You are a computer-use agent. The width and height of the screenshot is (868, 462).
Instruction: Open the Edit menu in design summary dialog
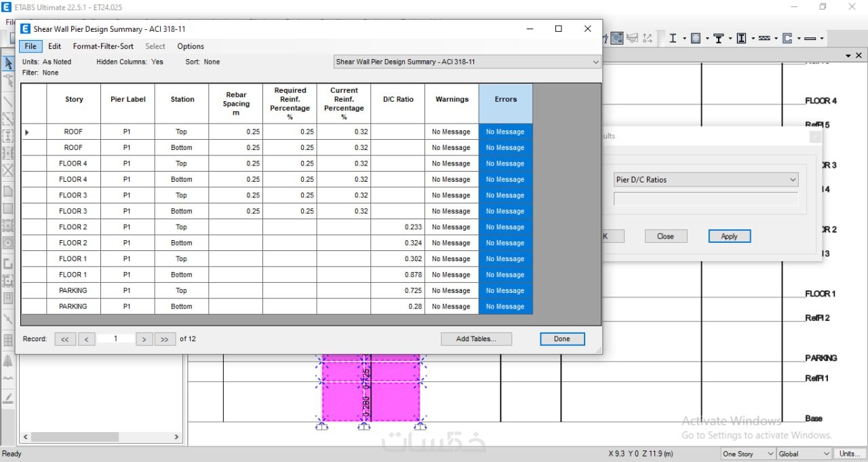coord(54,46)
